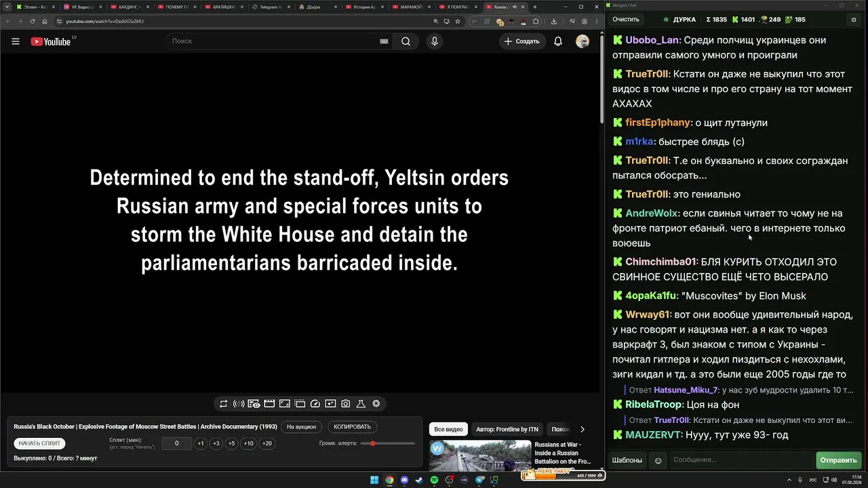Take a screenshot with the camera icon
868x488 pixels.
tap(346, 404)
